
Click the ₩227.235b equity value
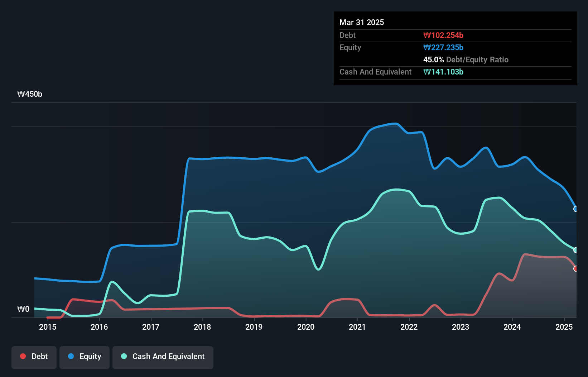(x=443, y=47)
